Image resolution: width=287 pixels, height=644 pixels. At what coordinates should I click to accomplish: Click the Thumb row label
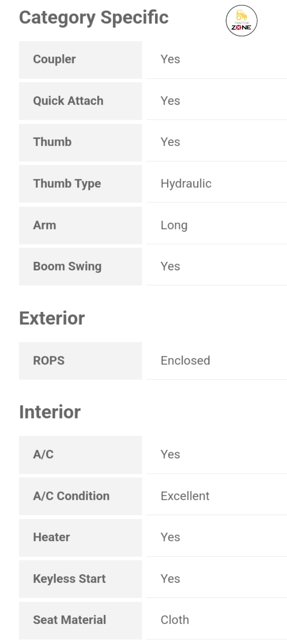point(52,142)
